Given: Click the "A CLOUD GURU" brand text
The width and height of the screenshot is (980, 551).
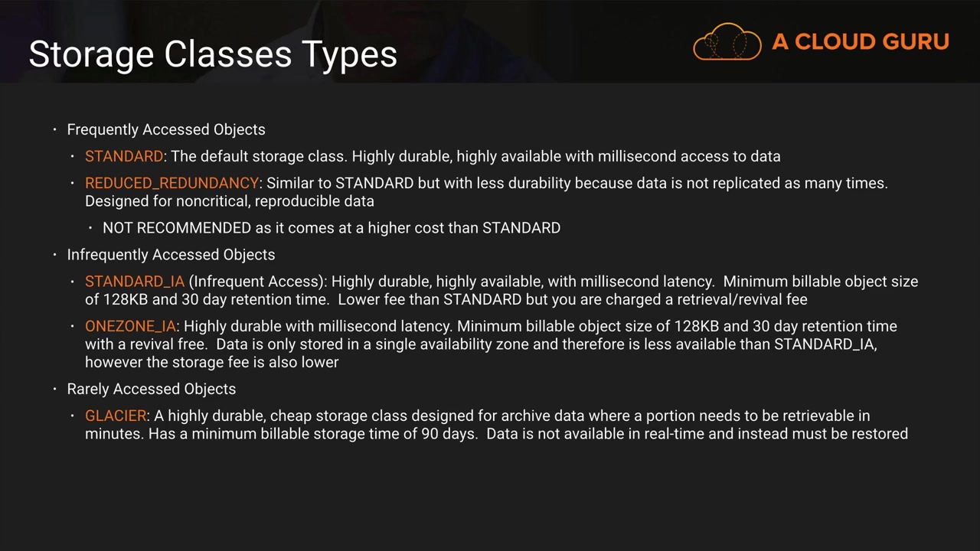Looking at the screenshot, I should (x=861, y=42).
